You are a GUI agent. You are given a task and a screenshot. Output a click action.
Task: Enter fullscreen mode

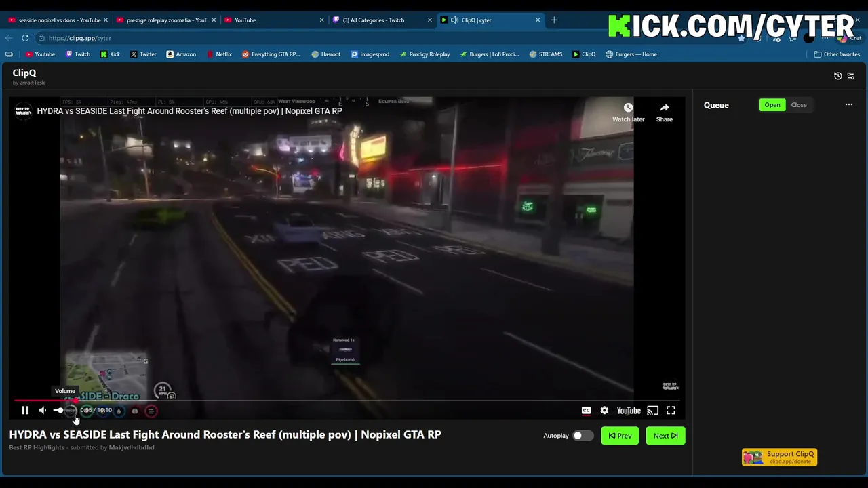coord(671,410)
